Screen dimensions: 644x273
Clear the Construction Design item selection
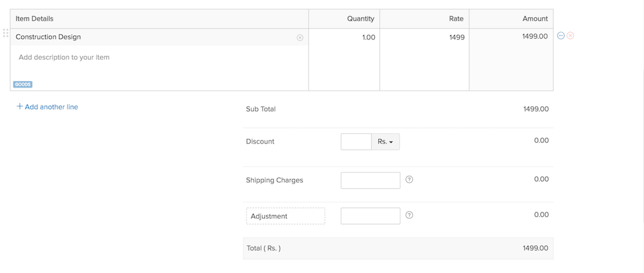tap(299, 37)
